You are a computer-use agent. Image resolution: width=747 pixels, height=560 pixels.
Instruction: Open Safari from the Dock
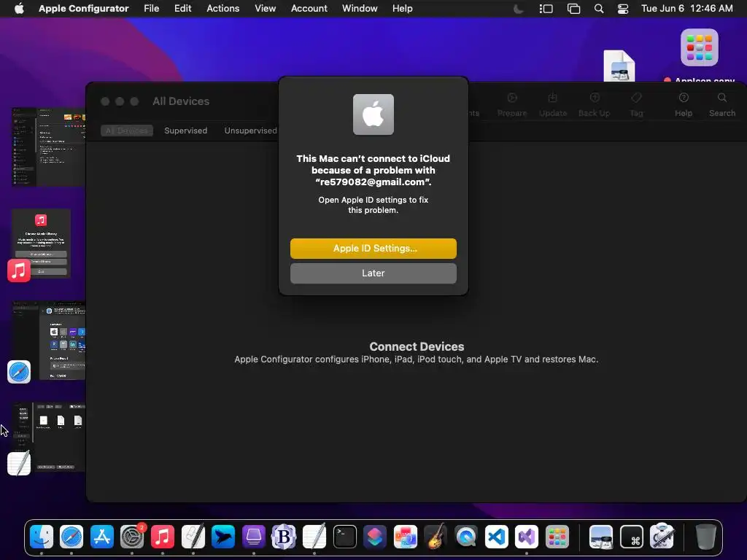click(x=71, y=537)
